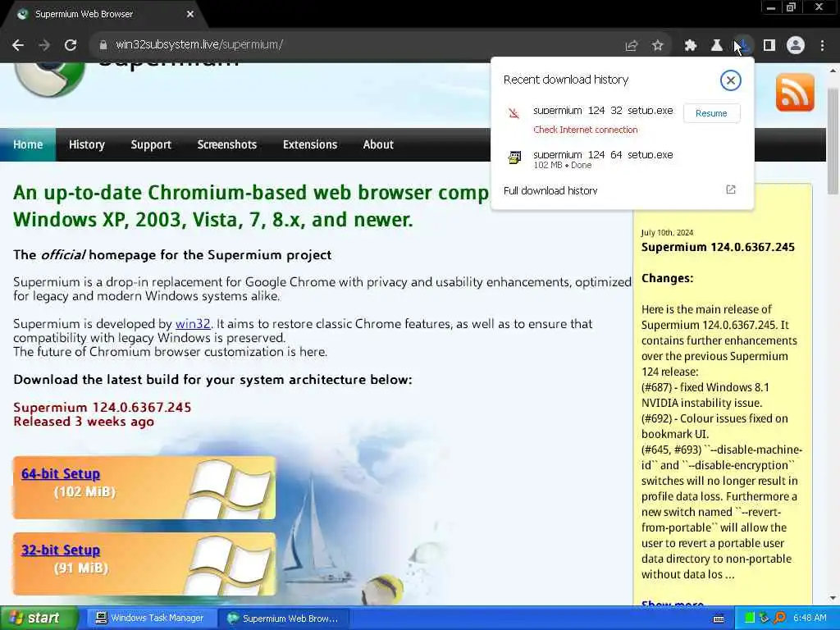
Task: Resume the supermium_124_32_setup.exe download
Action: 711,113
